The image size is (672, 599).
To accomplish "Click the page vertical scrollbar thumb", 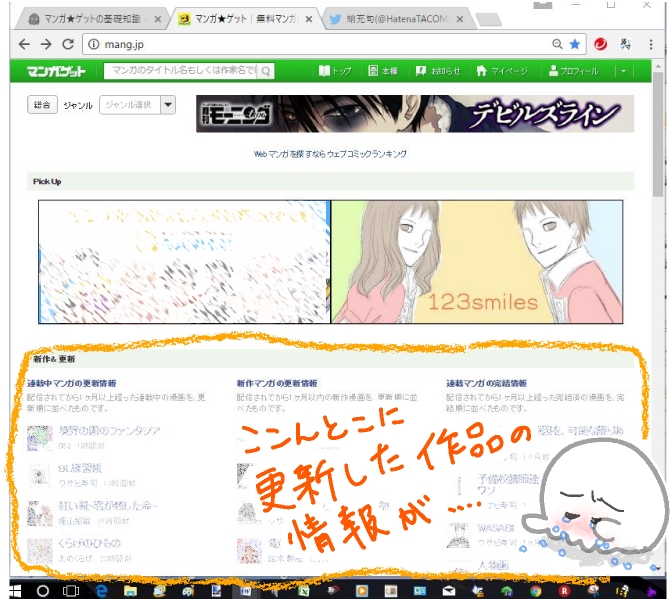I will click(x=658, y=134).
